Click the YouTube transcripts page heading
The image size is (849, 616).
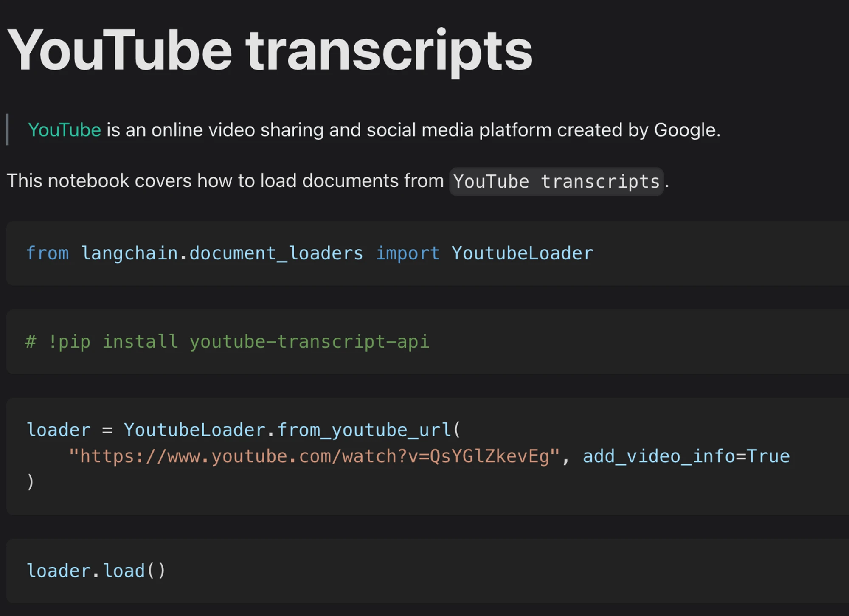270,51
